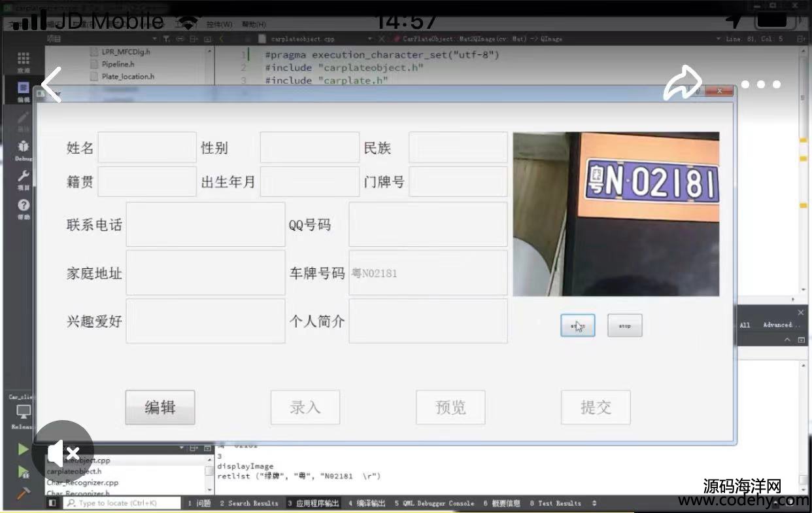Open the 控件(W) menu

click(219, 24)
